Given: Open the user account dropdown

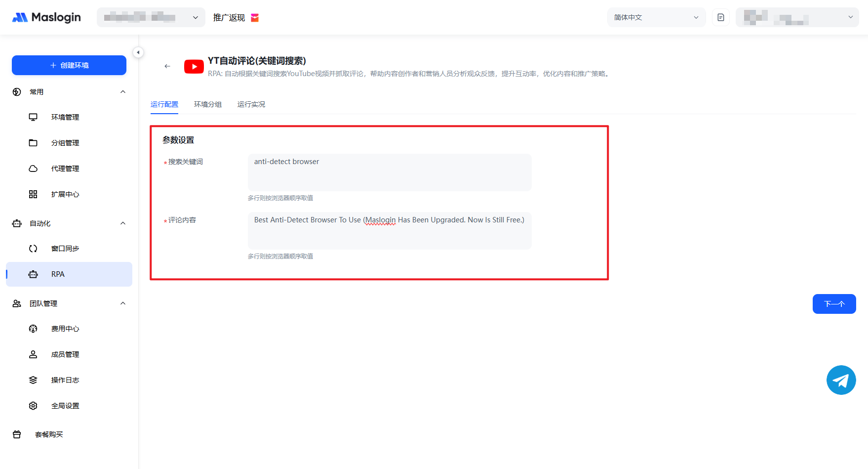Looking at the screenshot, I should (797, 17).
